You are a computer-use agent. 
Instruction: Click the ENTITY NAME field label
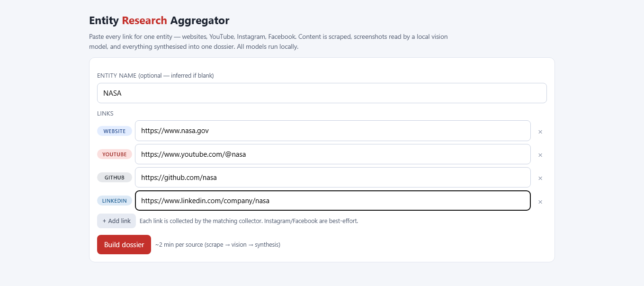tap(155, 76)
